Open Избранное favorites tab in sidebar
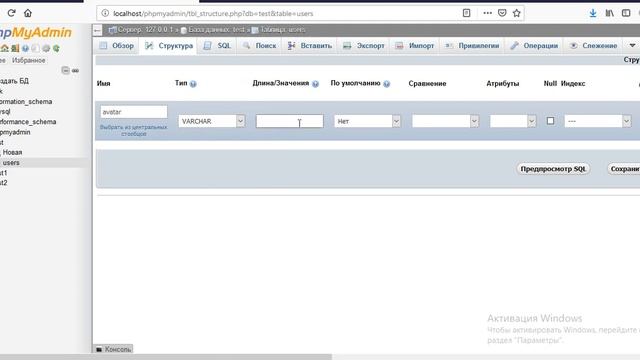 [x=29, y=60]
